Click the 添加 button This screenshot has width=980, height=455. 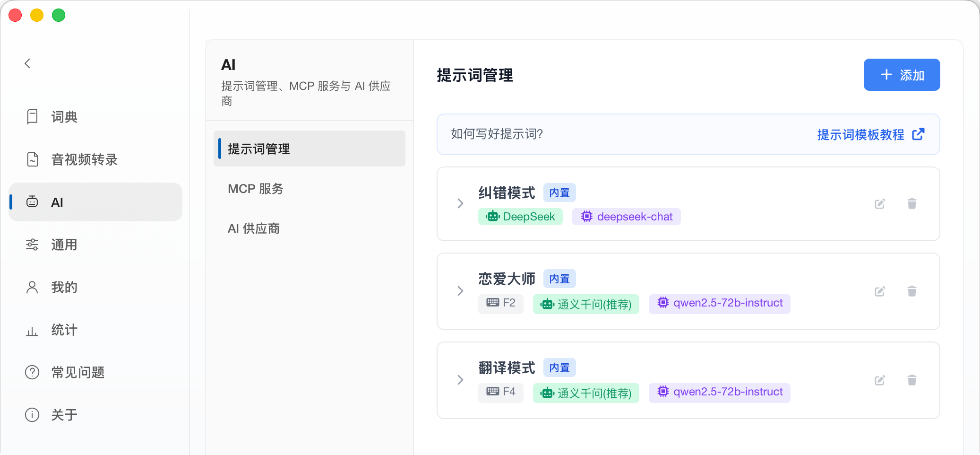click(902, 75)
